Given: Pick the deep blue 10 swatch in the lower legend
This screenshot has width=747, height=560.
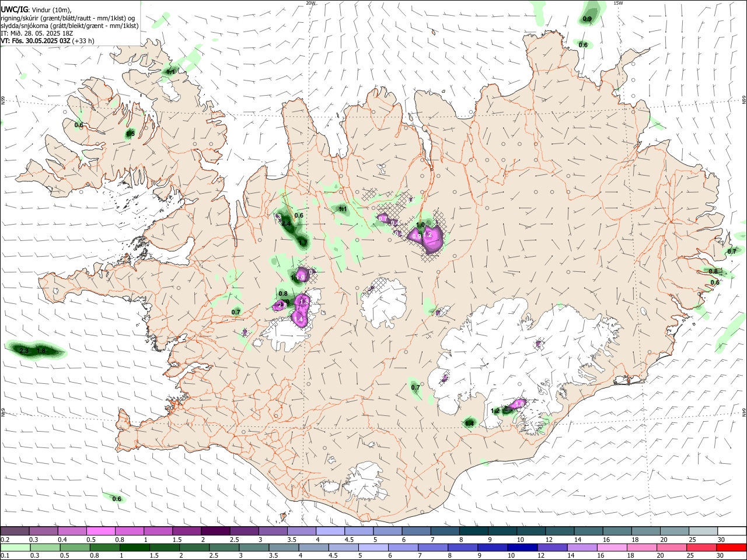Looking at the screenshot, I should point(521,547).
